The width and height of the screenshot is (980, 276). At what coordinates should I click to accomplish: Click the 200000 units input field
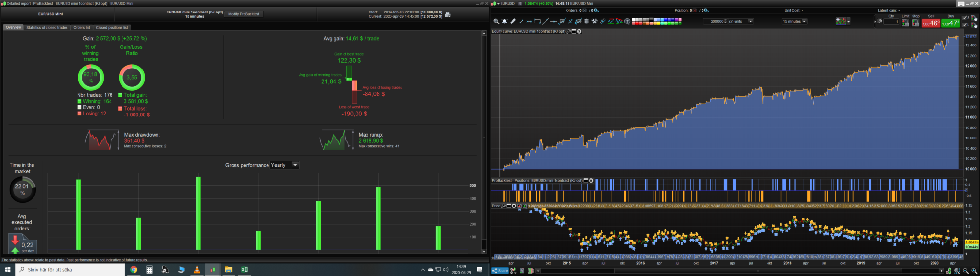[713, 21]
